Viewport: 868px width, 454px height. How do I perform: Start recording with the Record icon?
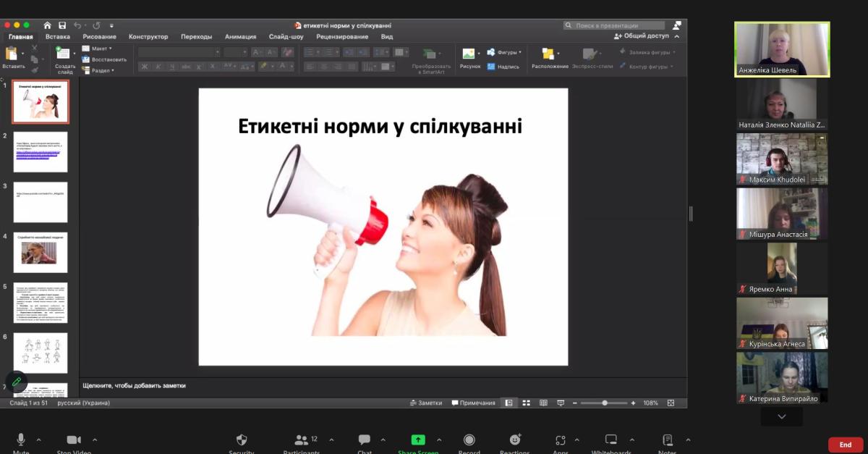tap(469, 440)
